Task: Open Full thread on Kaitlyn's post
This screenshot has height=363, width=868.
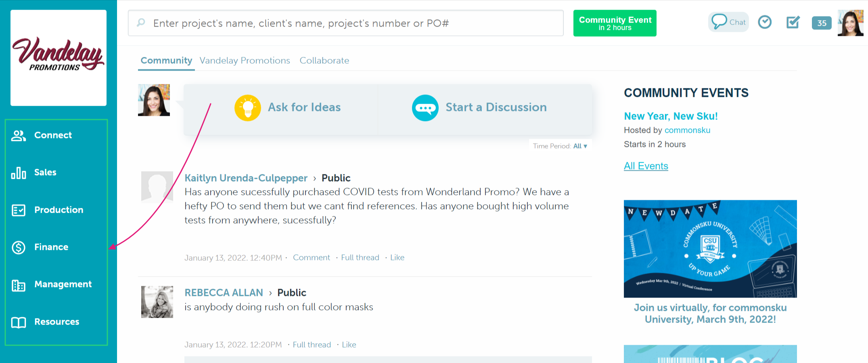Action: (360, 258)
